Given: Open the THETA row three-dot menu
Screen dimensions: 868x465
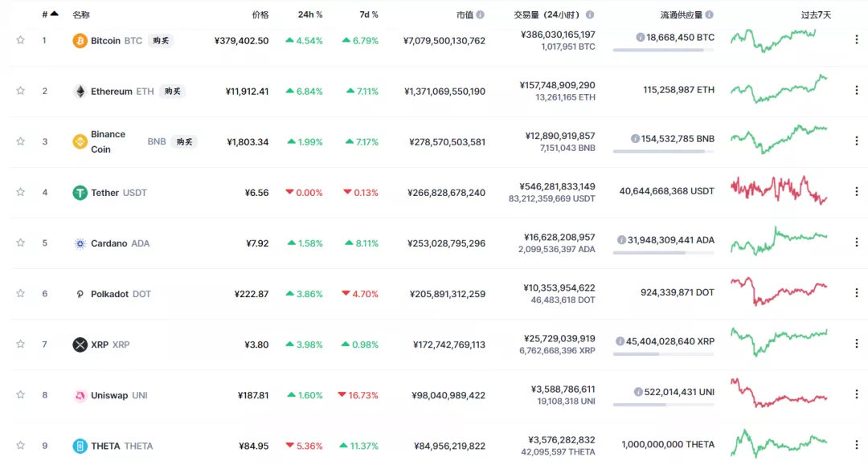Looking at the screenshot, I should [x=857, y=445].
